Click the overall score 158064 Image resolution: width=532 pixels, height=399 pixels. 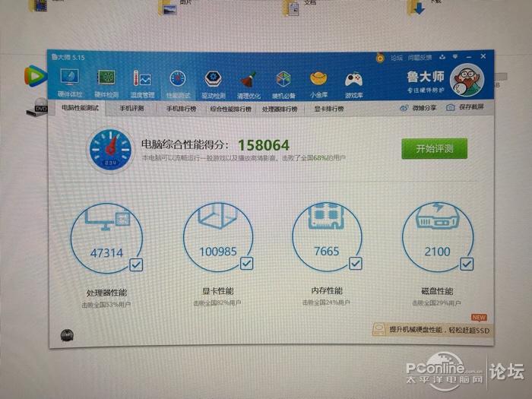pos(264,145)
